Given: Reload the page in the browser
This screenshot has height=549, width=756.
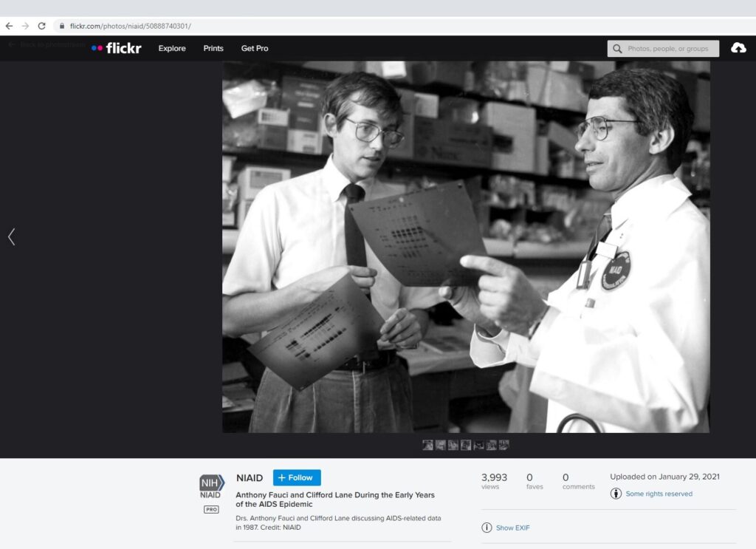Looking at the screenshot, I should pyautogui.click(x=41, y=26).
